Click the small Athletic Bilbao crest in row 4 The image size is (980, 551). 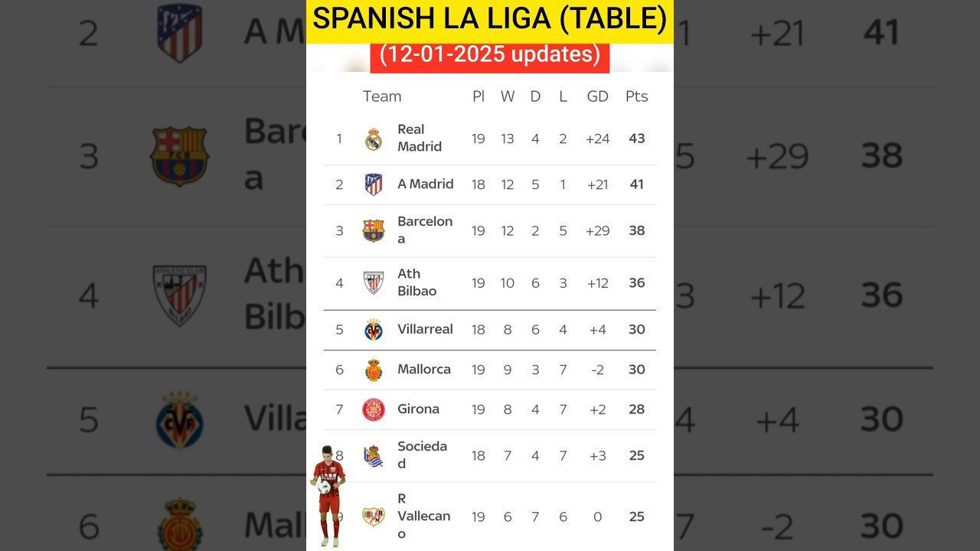click(374, 282)
